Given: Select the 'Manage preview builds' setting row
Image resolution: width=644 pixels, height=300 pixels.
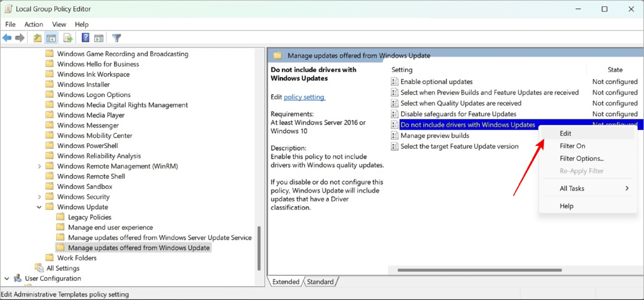Looking at the screenshot, I should tap(435, 135).
